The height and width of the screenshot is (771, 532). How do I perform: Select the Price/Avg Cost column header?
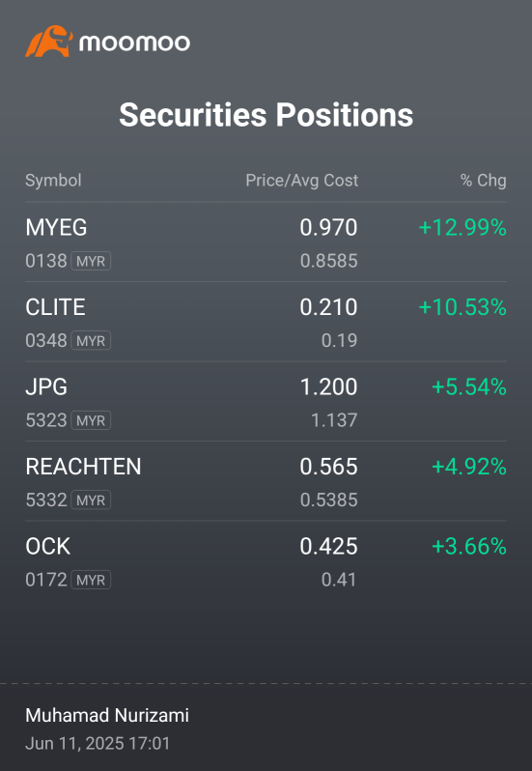(301, 181)
